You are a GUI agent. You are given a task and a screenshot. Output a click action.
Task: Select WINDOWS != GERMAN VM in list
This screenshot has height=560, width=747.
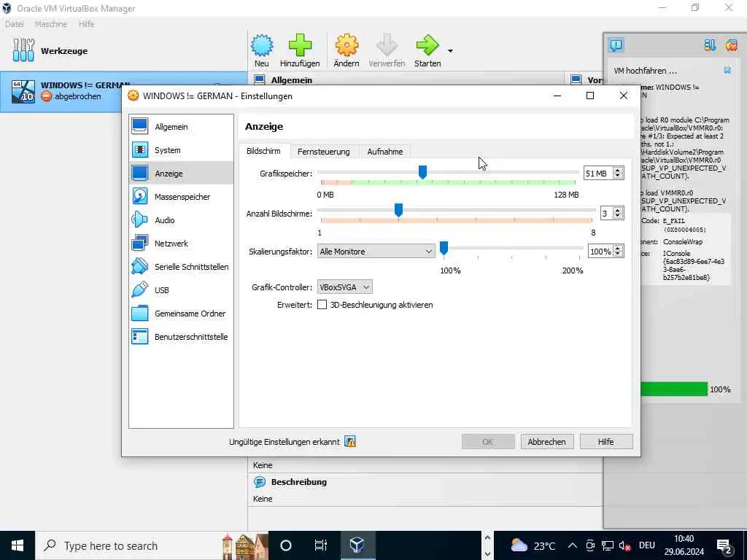(124, 91)
